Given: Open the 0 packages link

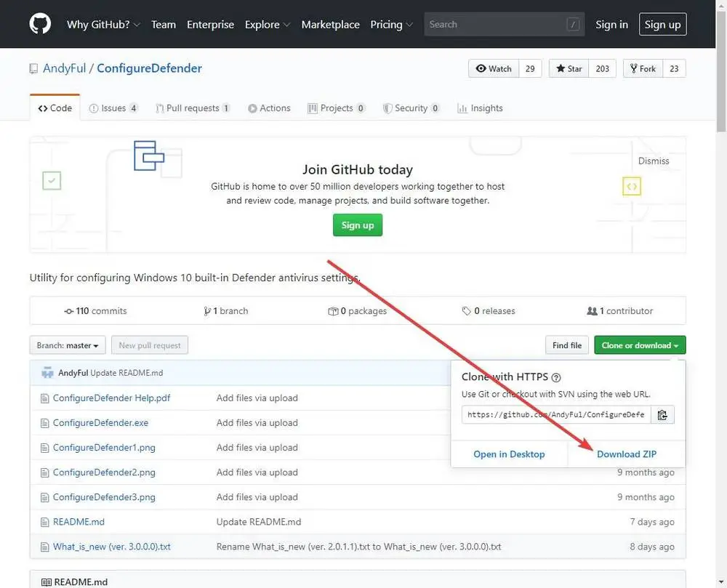Looking at the screenshot, I should 358,311.
